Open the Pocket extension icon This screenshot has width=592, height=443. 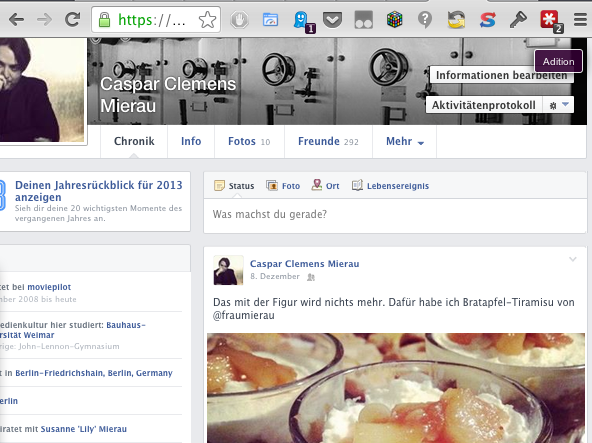point(333,20)
